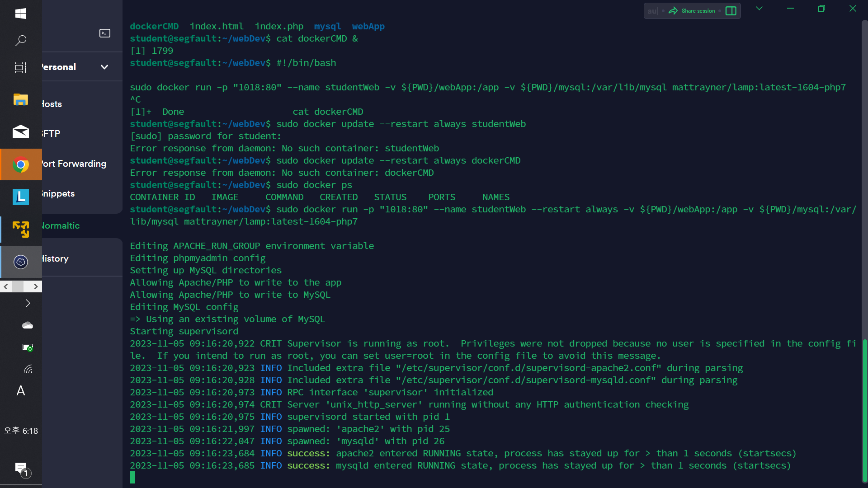Viewport: 868px width, 488px height.
Task: Open the top bar chevron dropdown
Action: pos(759,9)
